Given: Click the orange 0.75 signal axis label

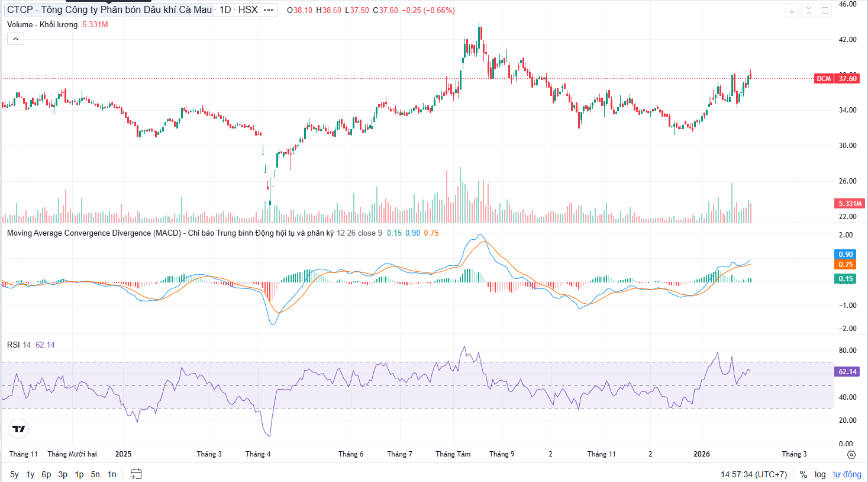Looking at the screenshot, I should 846,264.
